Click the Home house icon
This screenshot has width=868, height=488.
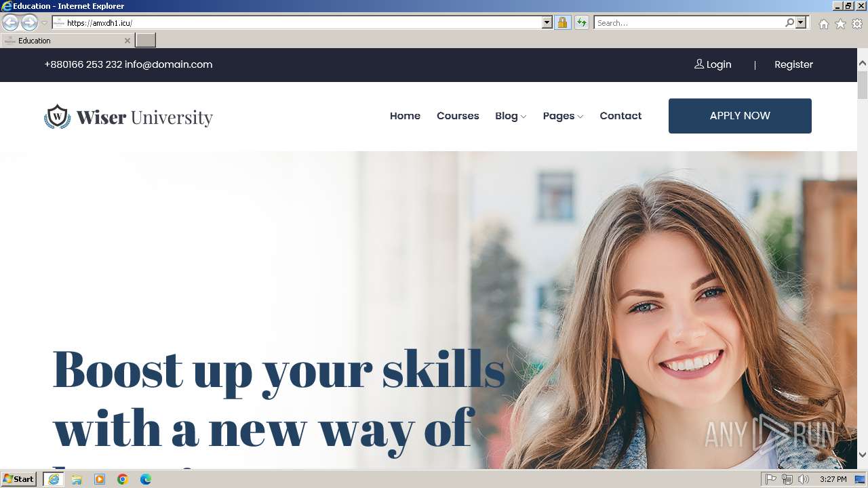pos(823,24)
